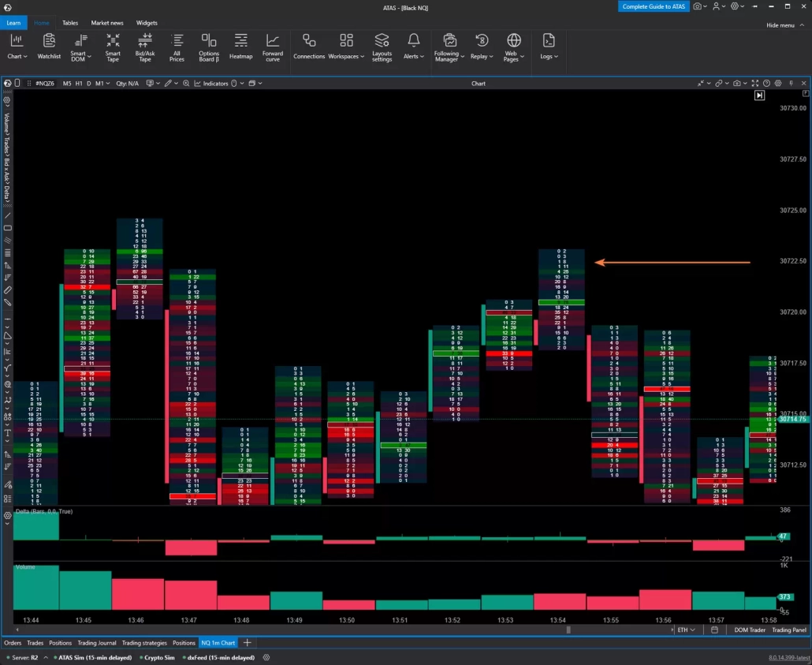Image resolution: width=812 pixels, height=665 pixels.
Task: Switch timeframe to H1
Action: [x=79, y=84]
